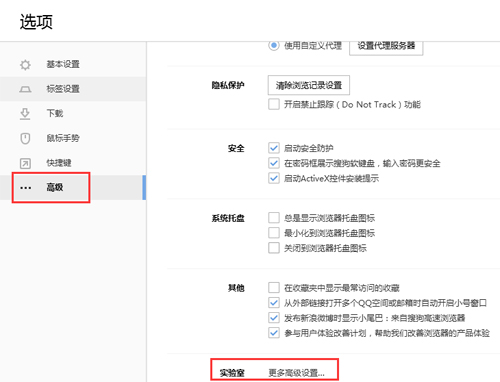Click the three-dots icon beside 高级

coord(26,188)
